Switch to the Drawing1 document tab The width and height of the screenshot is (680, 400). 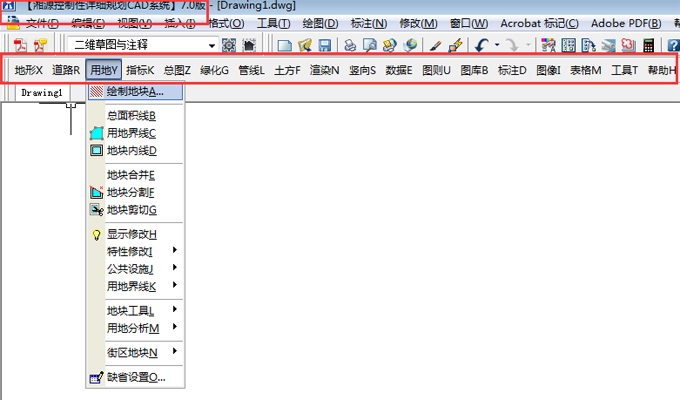click(42, 92)
